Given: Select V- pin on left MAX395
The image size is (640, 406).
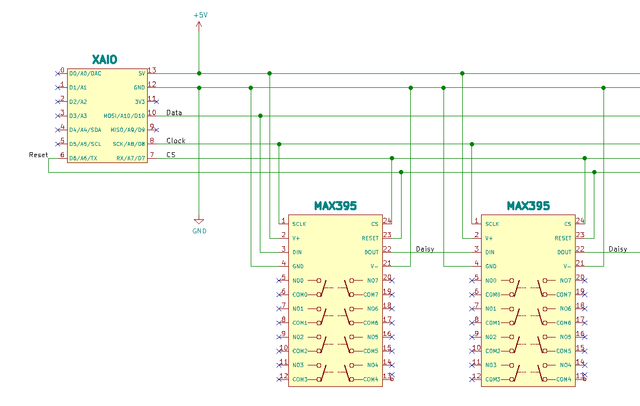Looking at the screenshot, I should click(375, 266).
